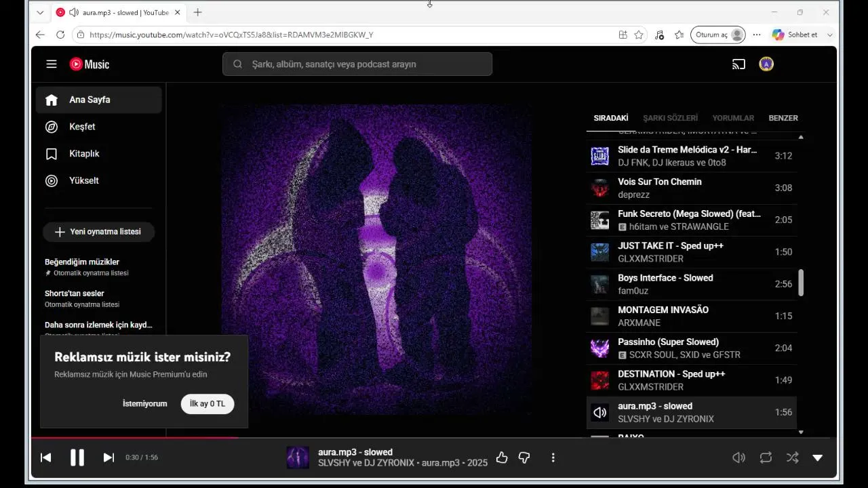
Task: Collapse the player page with down arrow
Action: (818, 457)
